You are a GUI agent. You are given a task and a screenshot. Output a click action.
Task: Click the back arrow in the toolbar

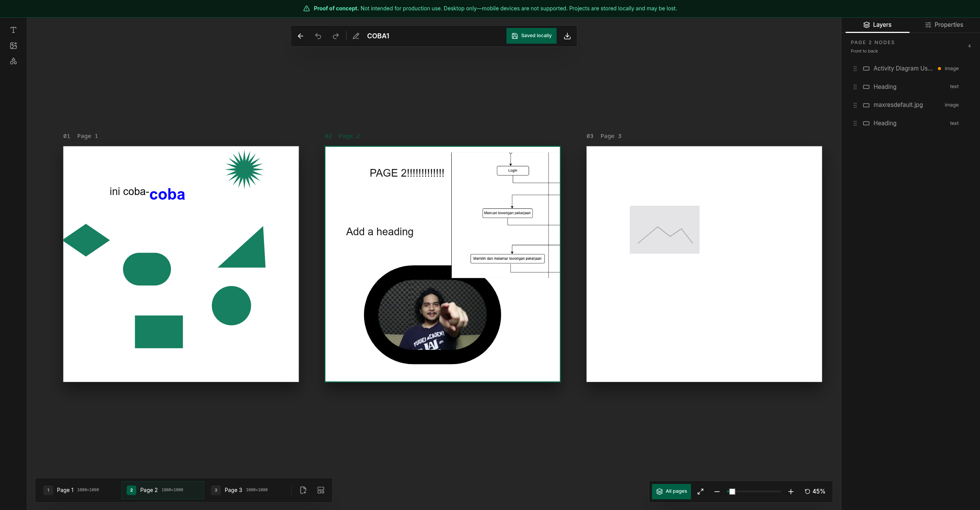point(301,36)
